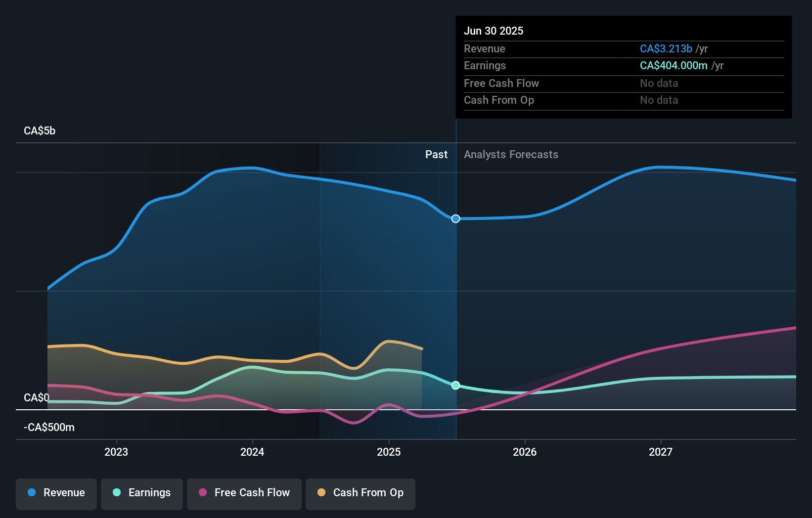Click the blue Revenue legend dot
The height and width of the screenshot is (518, 812).
(32, 493)
